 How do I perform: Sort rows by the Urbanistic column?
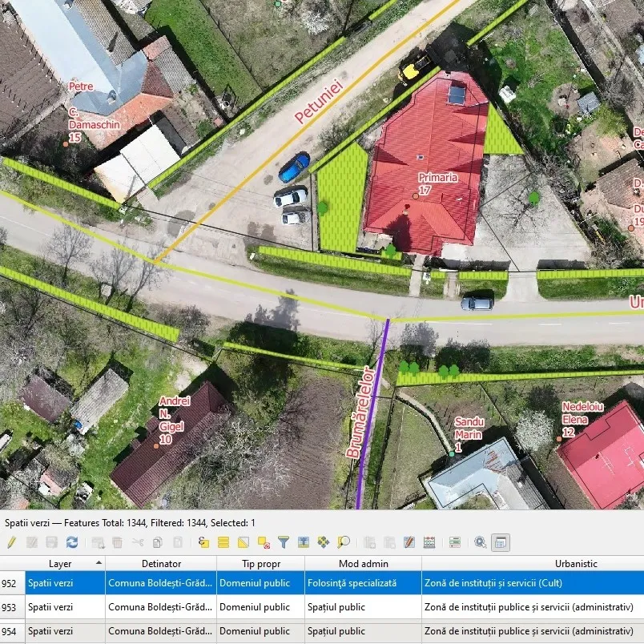tap(575, 563)
